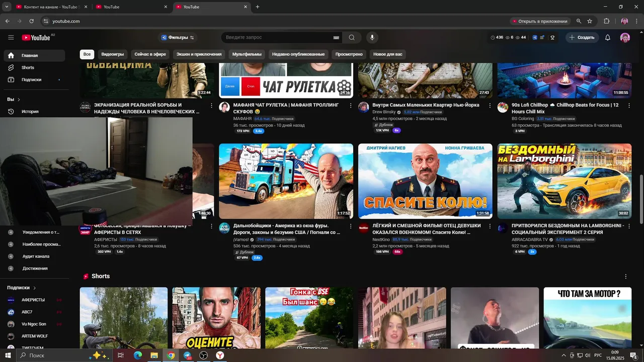Select the Экшен и приключения chip
The image size is (644, 362).
click(x=199, y=54)
